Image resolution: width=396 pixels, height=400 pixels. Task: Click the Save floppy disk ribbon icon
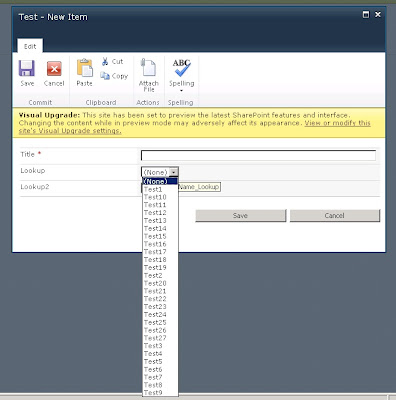[x=27, y=68]
